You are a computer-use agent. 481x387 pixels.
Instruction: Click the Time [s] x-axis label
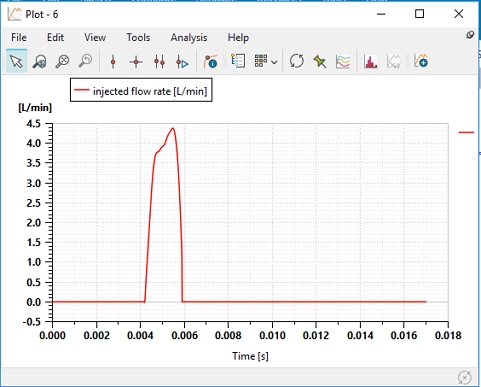[250, 356]
